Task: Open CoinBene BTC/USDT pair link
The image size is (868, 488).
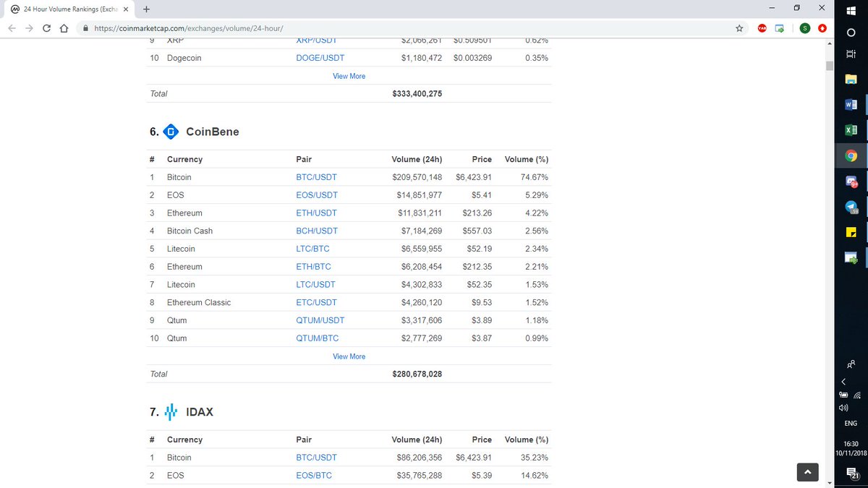Action: point(317,177)
